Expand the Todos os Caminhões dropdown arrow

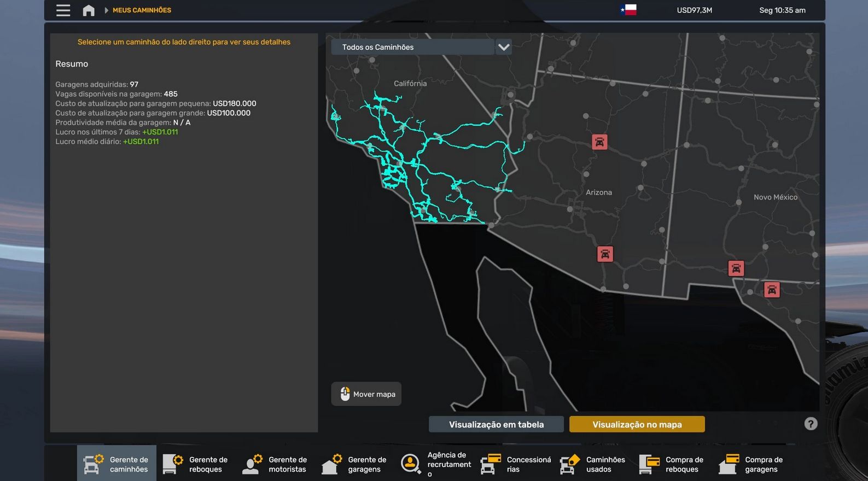(x=504, y=47)
